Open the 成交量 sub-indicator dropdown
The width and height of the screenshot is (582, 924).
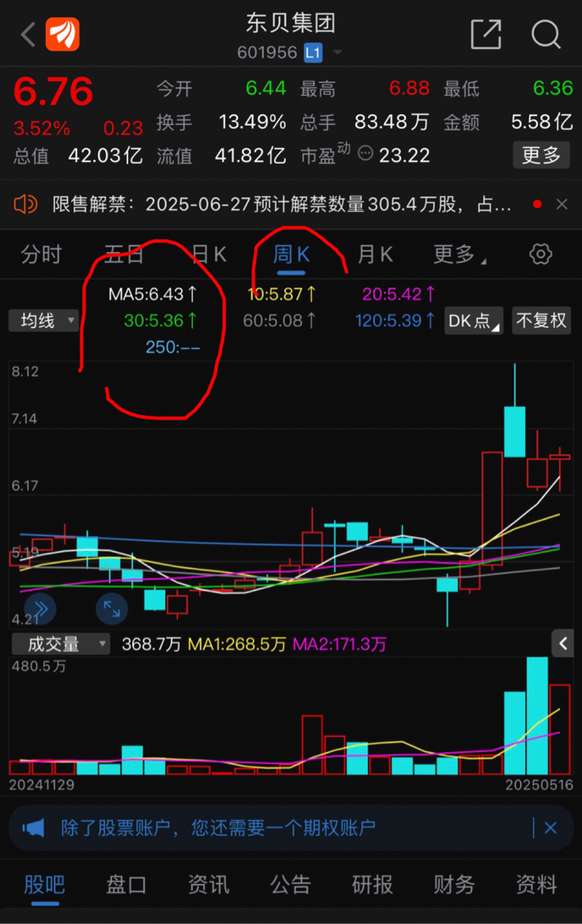[60, 645]
